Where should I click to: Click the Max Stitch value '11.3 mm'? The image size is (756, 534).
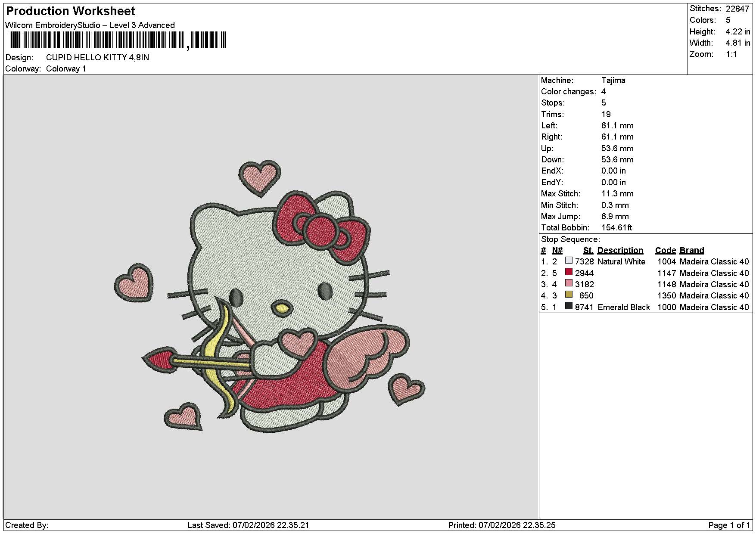click(x=617, y=194)
